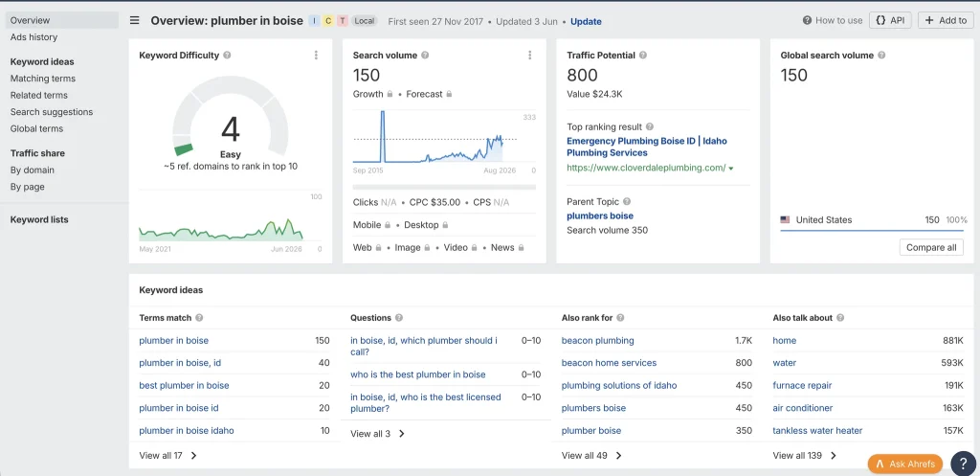Click the help icon beside Keyword Difficulty
Screen dimensions: 980x476
click(x=227, y=55)
